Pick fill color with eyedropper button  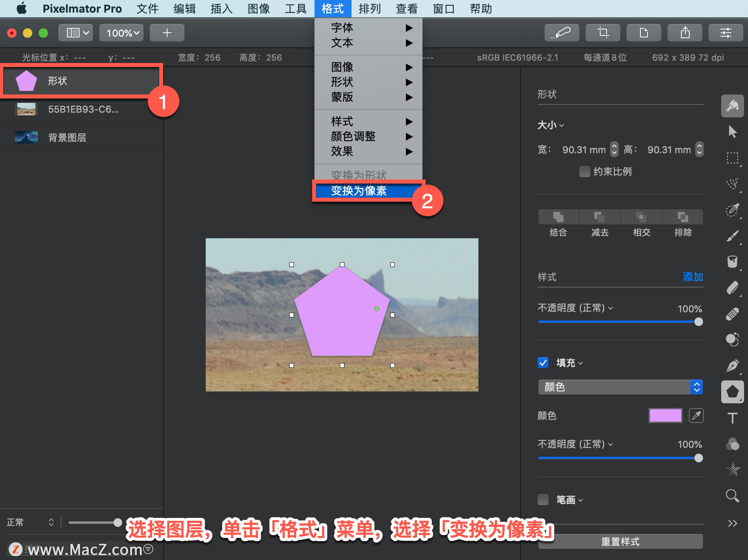(x=696, y=415)
